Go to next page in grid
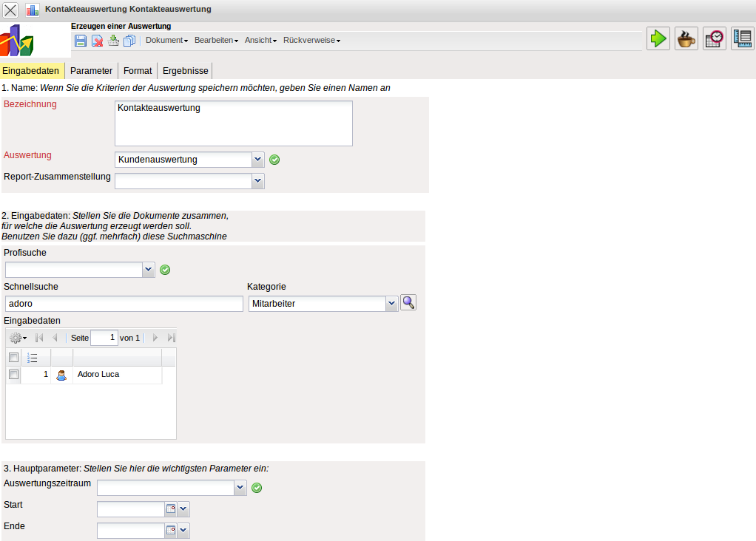This screenshot has width=756, height=541. pos(155,338)
